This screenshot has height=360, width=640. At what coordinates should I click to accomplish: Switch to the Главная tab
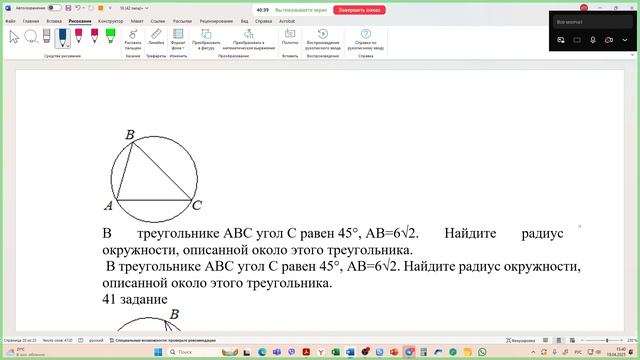pyautogui.click(x=31, y=21)
